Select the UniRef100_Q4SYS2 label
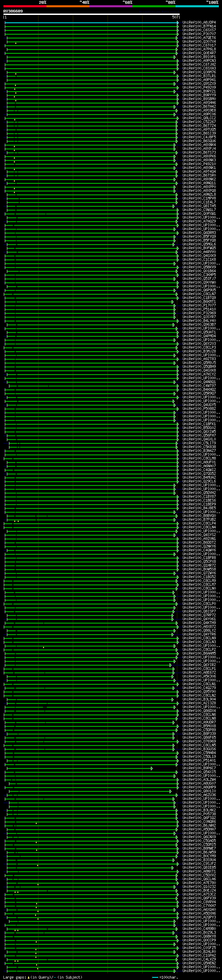The height and width of the screenshot is (980, 222). [x=199, y=535]
